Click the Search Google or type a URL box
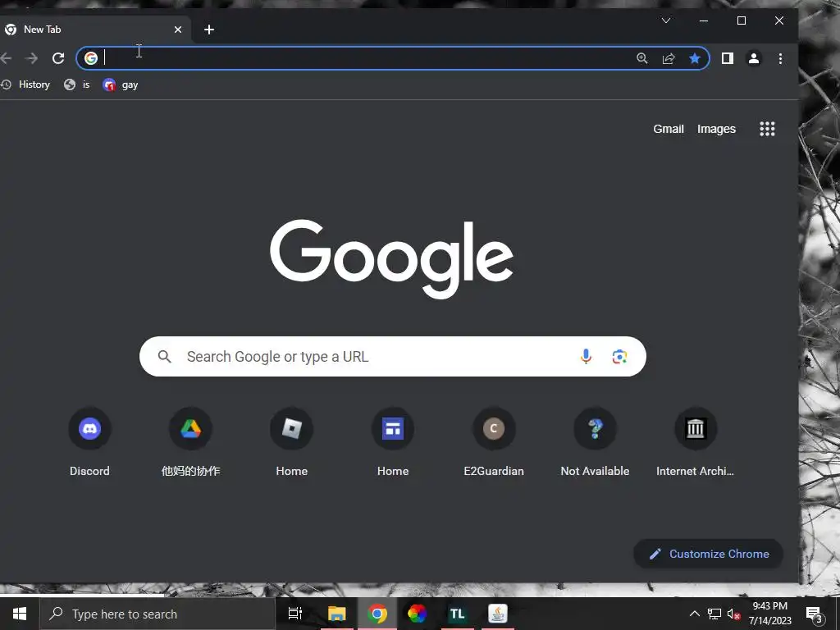The height and width of the screenshot is (630, 840). 393,356
